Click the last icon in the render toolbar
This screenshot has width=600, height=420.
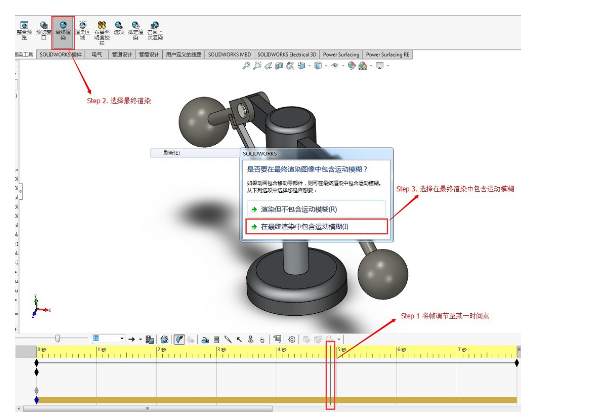click(x=154, y=28)
